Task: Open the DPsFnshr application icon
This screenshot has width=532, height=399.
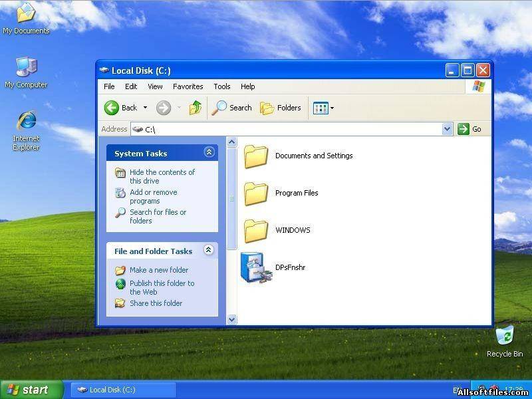Action: click(x=255, y=267)
